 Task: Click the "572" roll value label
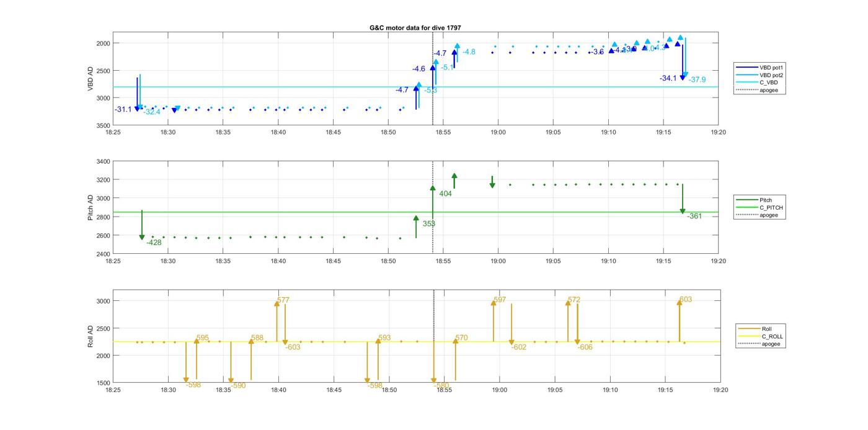click(x=574, y=300)
